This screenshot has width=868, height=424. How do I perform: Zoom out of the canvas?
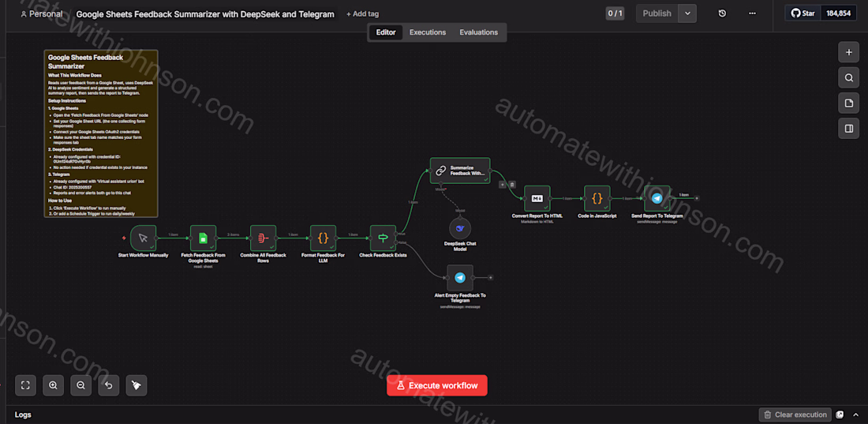pos(80,385)
